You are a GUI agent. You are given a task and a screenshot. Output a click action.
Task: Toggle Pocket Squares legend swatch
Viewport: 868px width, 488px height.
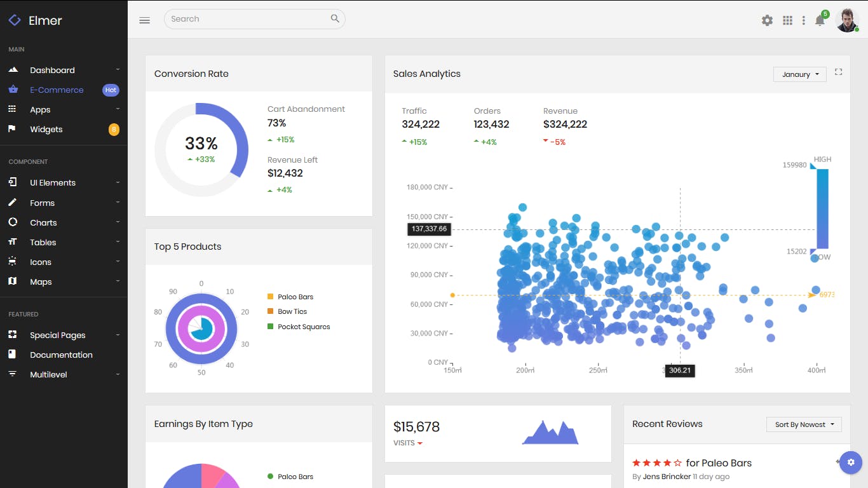pos(270,327)
